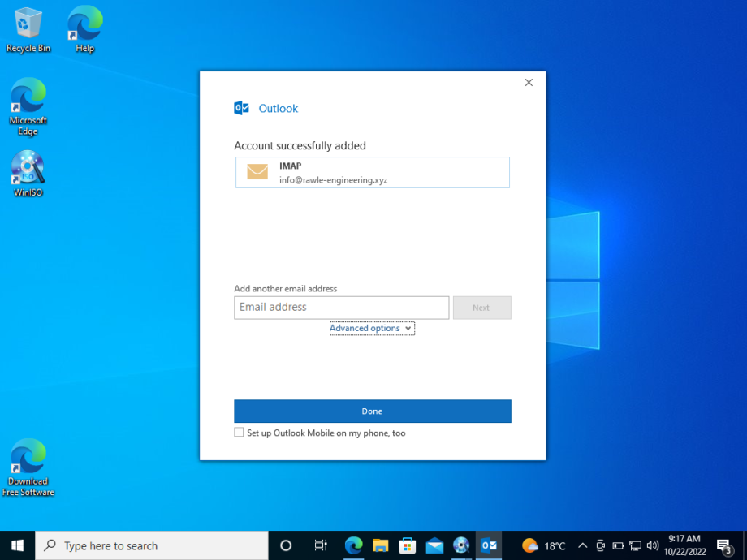747x560 pixels.
Task: Click the Done button to finish setup
Action: point(372,411)
